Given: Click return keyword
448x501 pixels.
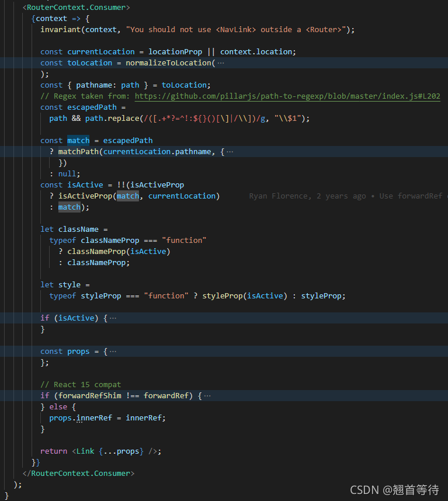Looking at the screenshot, I should tap(54, 451).
